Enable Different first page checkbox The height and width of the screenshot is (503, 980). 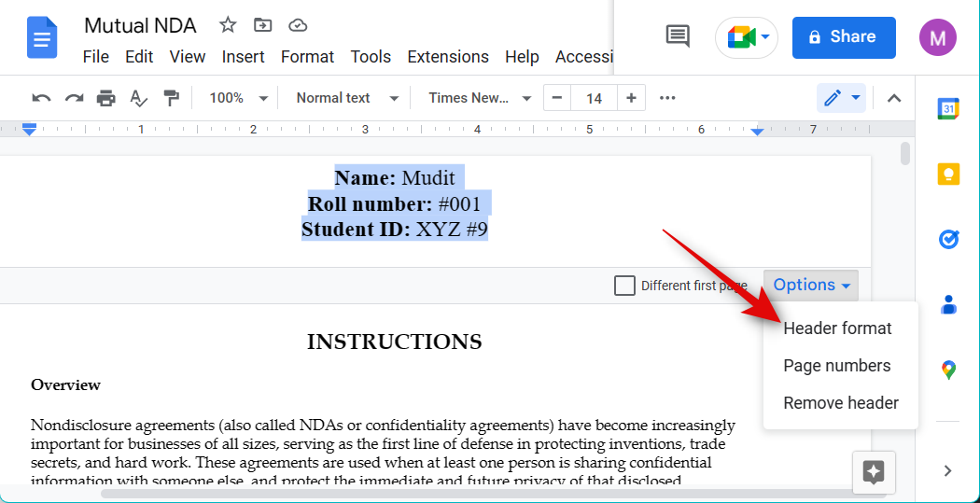624,286
